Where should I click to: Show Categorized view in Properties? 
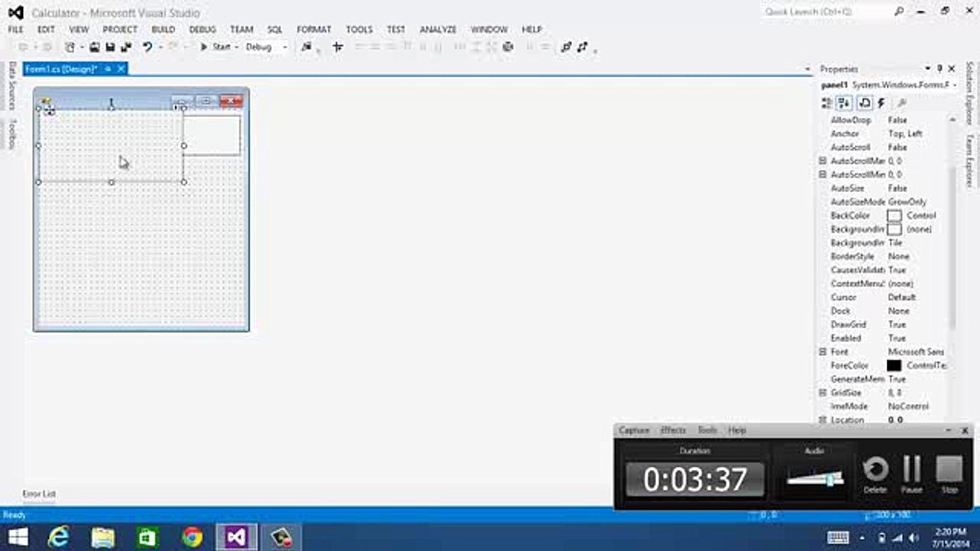[x=826, y=103]
